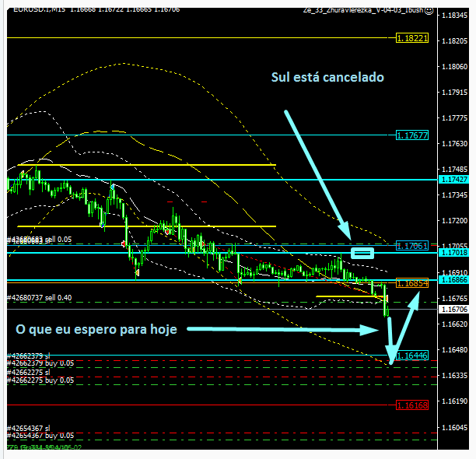Screen dimensions: 476x459
Task: Click the 1.17061 price level label
Action: coord(411,245)
